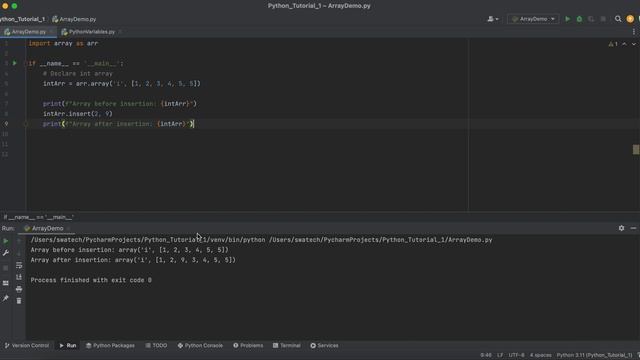This screenshot has width=640, height=360.
Task: Open editor tabs more-options vertical dots
Action: coord(633,31)
